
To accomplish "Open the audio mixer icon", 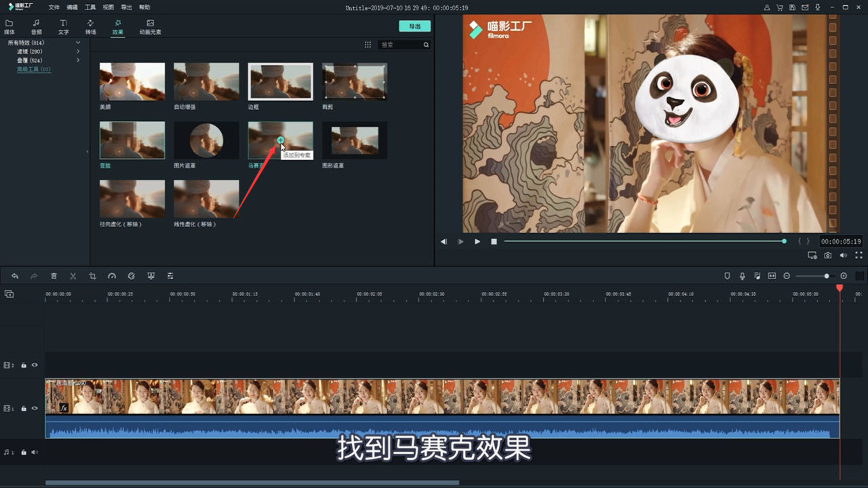I will tap(757, 276).
